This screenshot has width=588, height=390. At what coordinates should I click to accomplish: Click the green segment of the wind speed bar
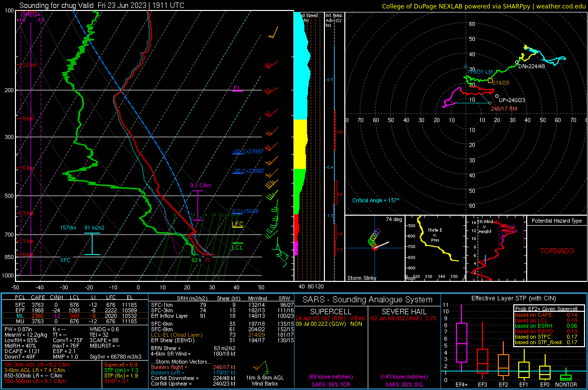[299, 191]
